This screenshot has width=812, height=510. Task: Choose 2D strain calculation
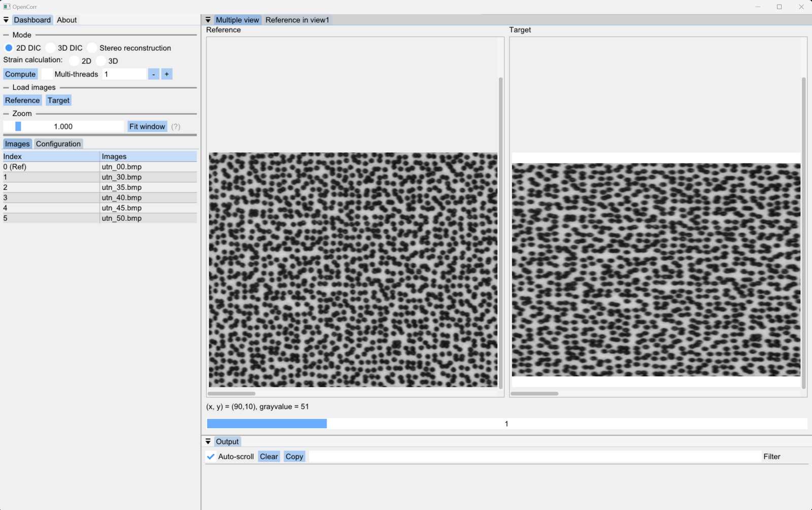[x=74, y=60]
